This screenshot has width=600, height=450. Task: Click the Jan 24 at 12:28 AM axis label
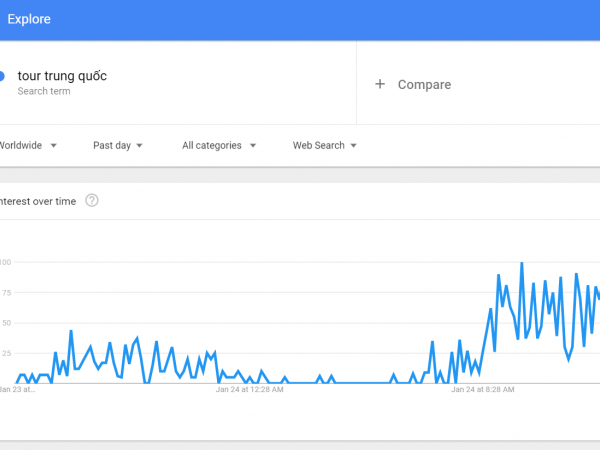pyautogui.click(x=249, y=390)
